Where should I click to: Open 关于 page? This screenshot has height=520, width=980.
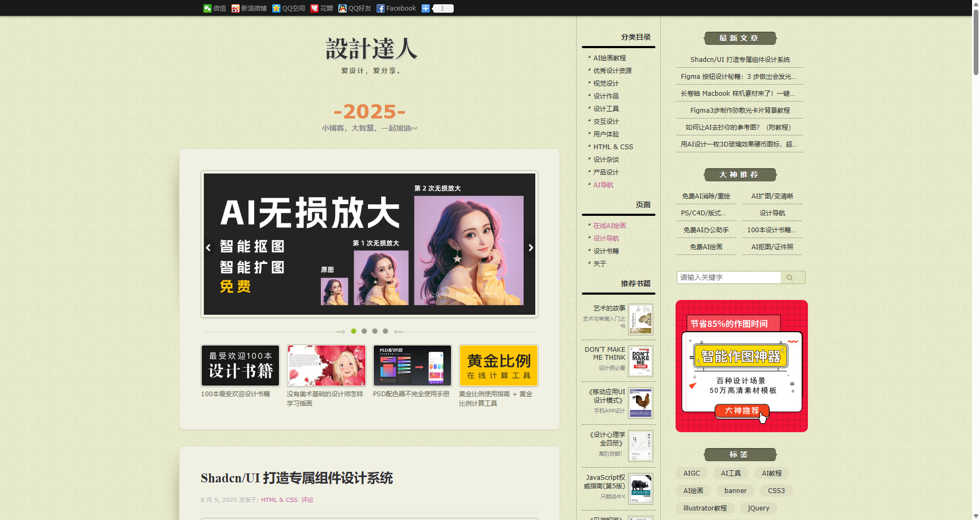(x=600, y=264)
